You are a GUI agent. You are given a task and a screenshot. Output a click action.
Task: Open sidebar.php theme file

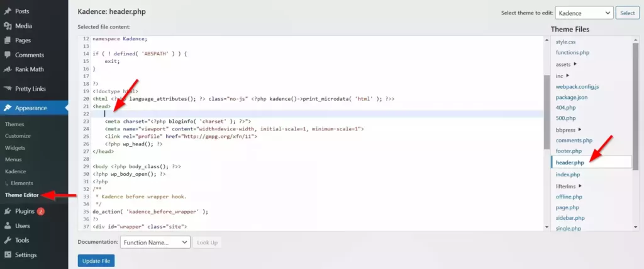point(570,218)
